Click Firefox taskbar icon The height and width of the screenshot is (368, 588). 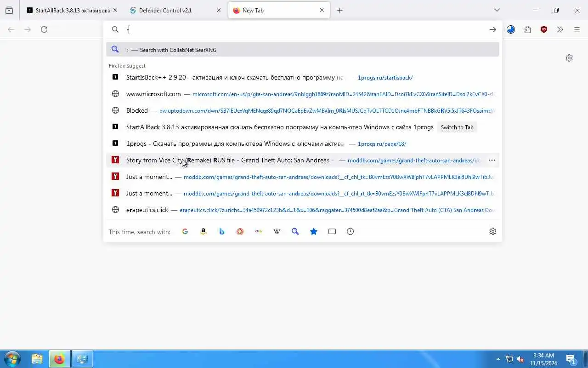(x=59, y=359)
